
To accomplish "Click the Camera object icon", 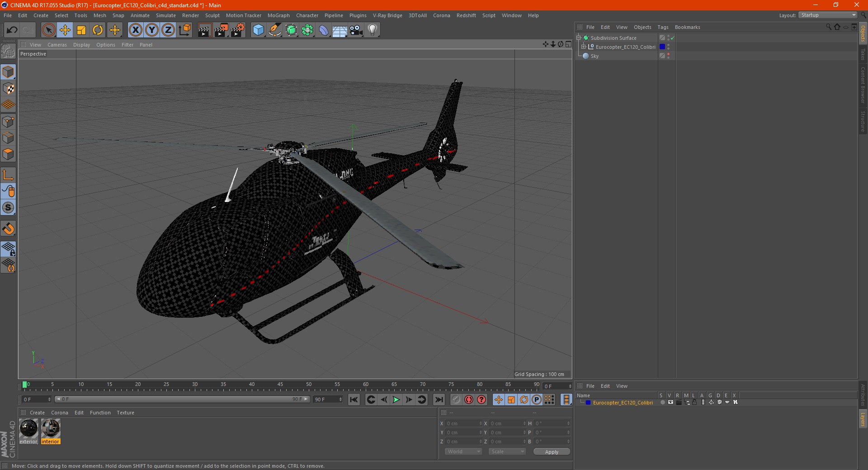I will coord(356,30).
